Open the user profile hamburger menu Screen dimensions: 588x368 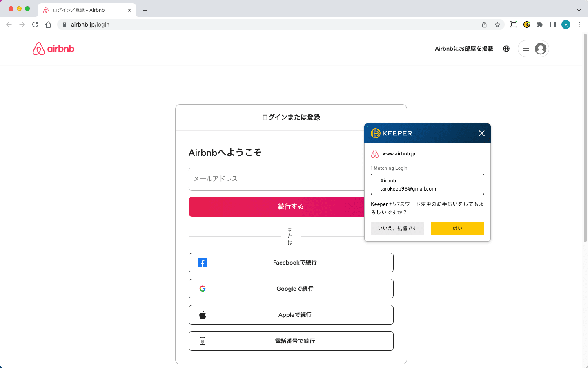coord(533,49)
